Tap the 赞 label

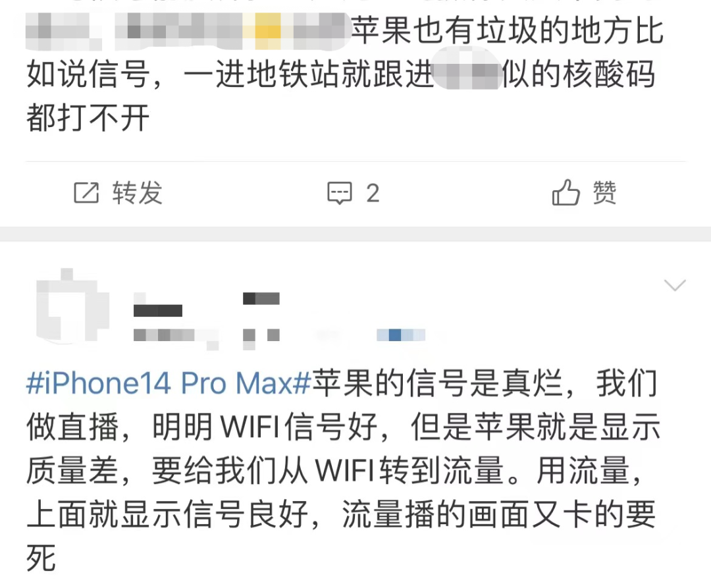(x=604, y=193)
